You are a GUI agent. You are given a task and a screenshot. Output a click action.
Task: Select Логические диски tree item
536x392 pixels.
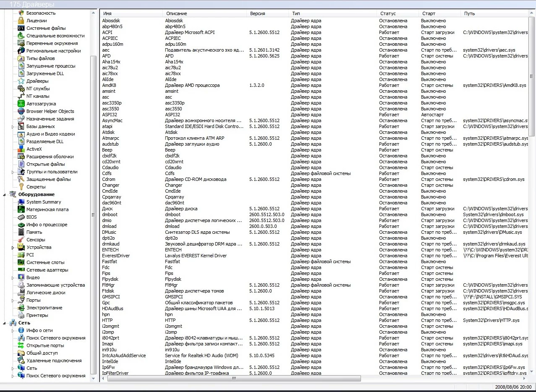coord(46,293)
